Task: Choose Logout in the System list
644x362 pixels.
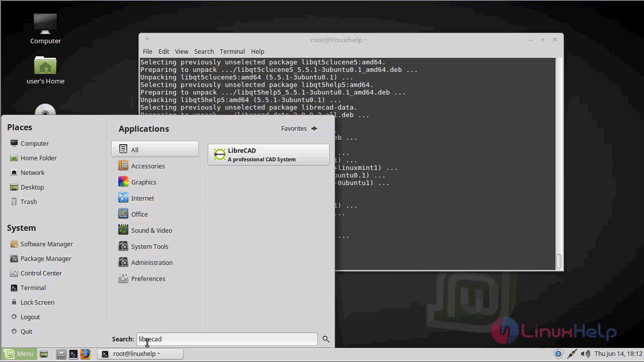Action: 25,317
